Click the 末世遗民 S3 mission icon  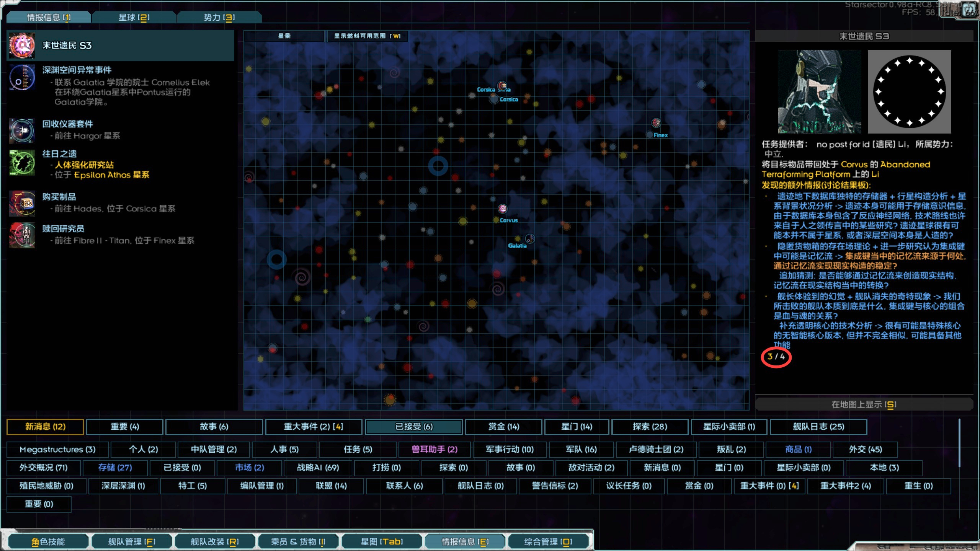point(22,46)
